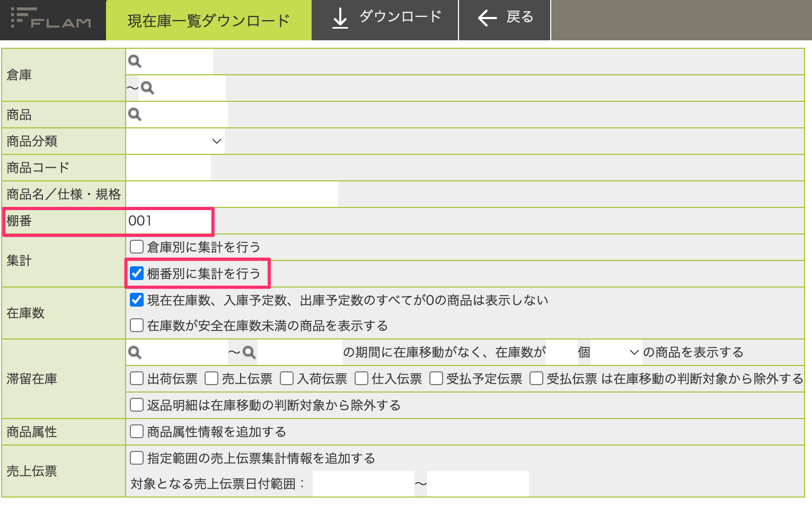The image size is (812, 505).
Task: Check the 受払伝票 checkbox
Action: point(536,378)
